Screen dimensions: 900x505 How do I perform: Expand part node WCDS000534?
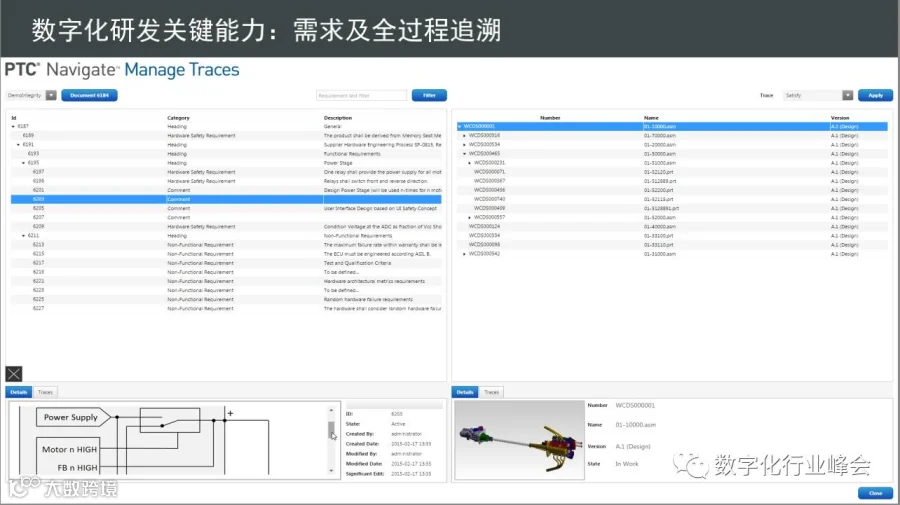[464, 145]
